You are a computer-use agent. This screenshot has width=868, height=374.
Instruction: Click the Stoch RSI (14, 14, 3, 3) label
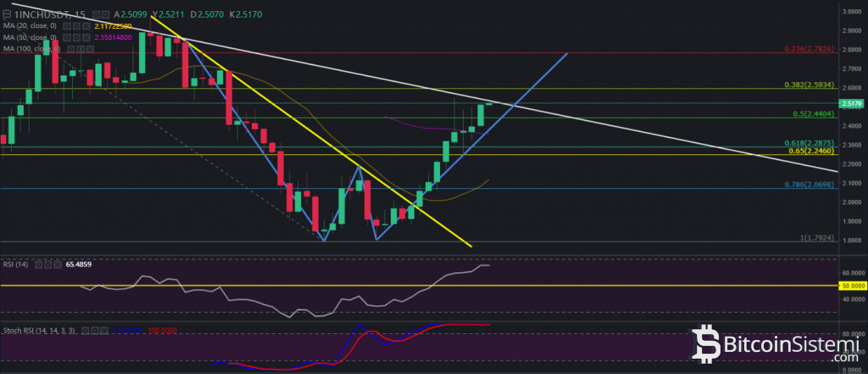point(40,328)
